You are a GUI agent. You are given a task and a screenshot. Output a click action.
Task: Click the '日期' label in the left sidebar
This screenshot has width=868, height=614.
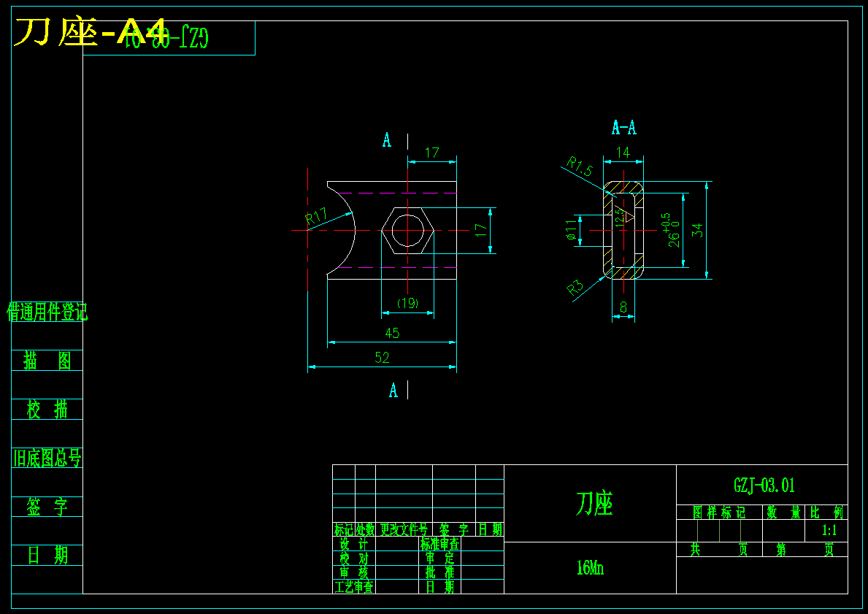(47, 556)
